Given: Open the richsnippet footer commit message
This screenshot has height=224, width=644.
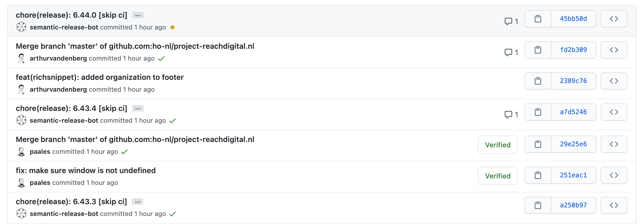Looking at the screenshot, I should click(100, 77).
